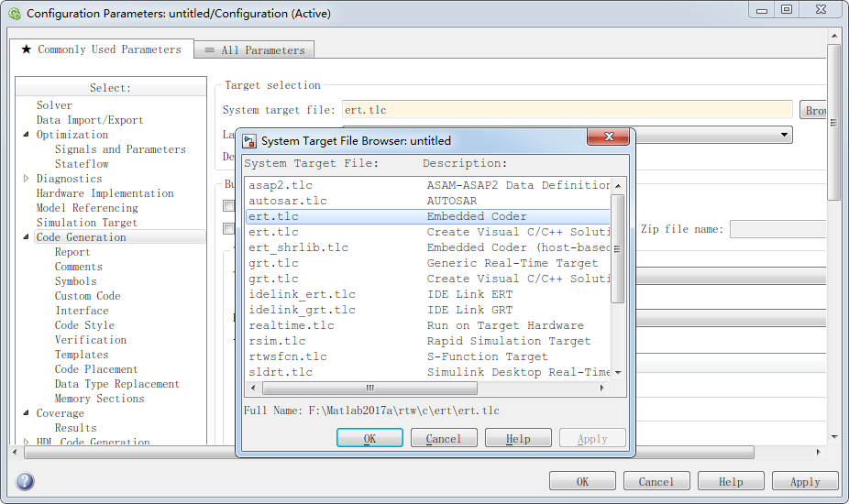
Task: Expand the Diagnostics tree node
Action: [26, 178]
